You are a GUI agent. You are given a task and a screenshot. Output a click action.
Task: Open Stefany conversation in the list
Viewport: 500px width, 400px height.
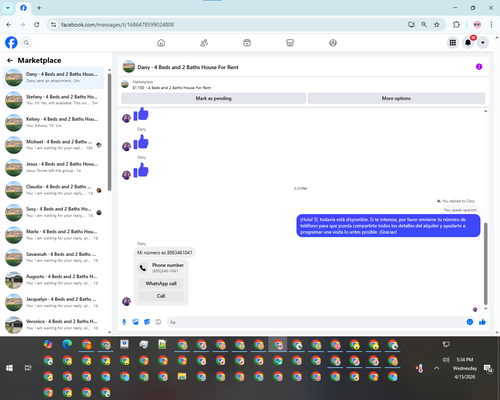[x=53, y=100]
